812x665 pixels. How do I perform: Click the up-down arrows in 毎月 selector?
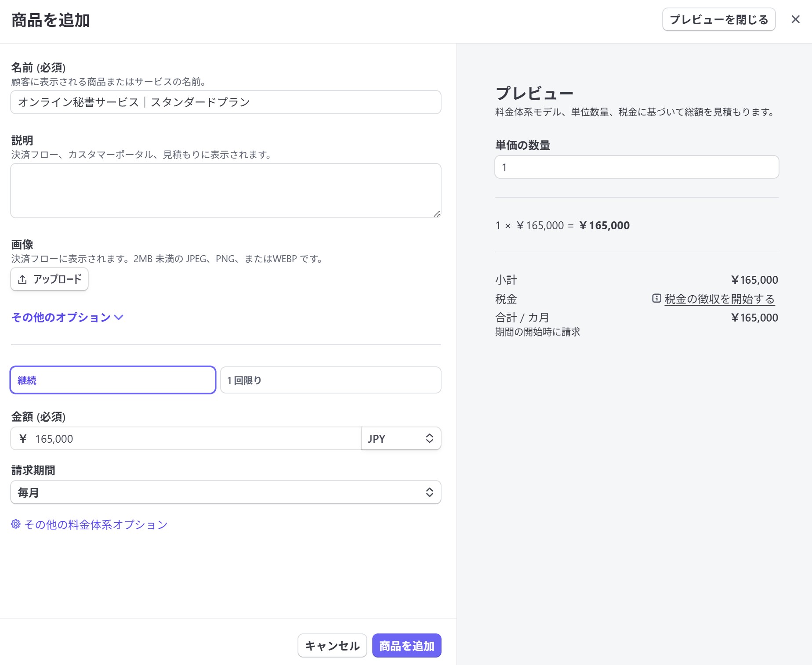pyautogui.click(x=429, y=492)
